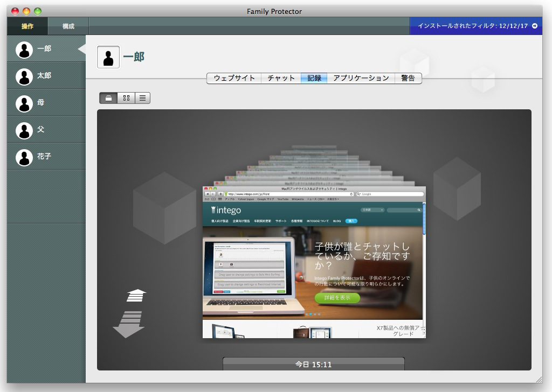552x392 pixels.
Task: Click the Family Protector title bar text
Action: (274, 12)
